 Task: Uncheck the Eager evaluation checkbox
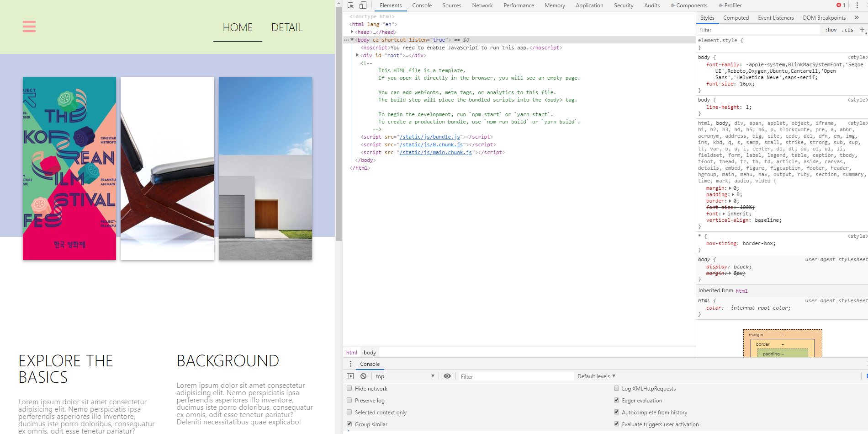tap(617, 400)
